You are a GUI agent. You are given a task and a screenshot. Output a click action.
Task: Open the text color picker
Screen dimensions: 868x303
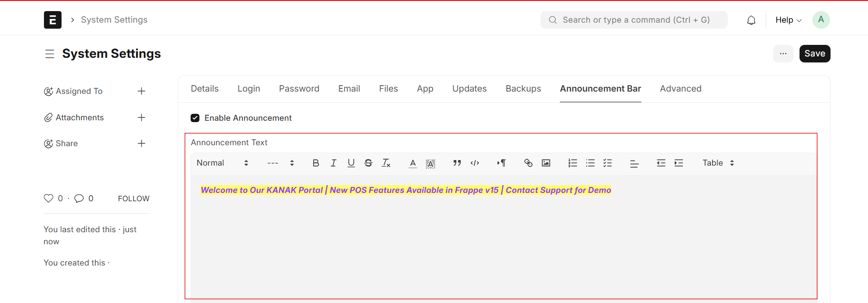[413, 163]
